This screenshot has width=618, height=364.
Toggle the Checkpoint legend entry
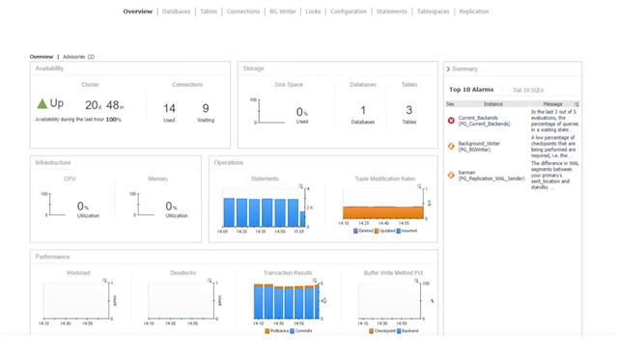[x=382, y=331]
